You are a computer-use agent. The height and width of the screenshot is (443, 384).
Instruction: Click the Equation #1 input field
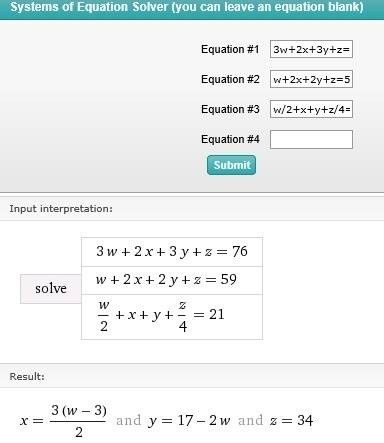click(x=311, y=49)
